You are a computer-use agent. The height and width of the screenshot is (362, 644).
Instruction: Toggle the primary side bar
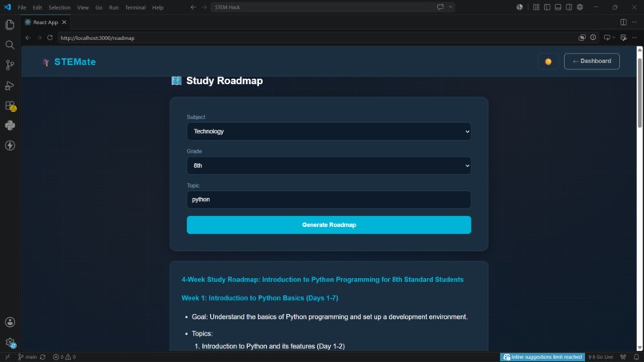tap(547, 7)
